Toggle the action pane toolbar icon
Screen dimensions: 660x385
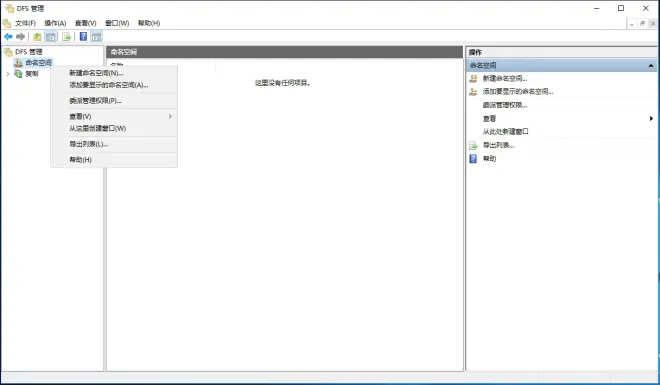(96, 37)
